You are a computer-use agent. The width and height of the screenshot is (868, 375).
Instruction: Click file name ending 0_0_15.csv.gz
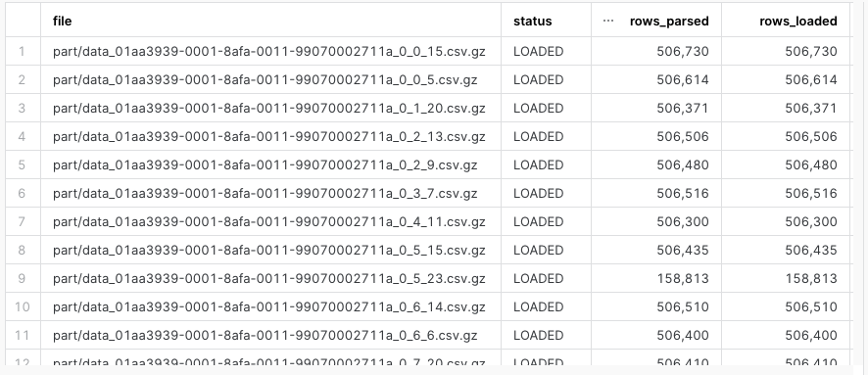click(x=269, y=52)
